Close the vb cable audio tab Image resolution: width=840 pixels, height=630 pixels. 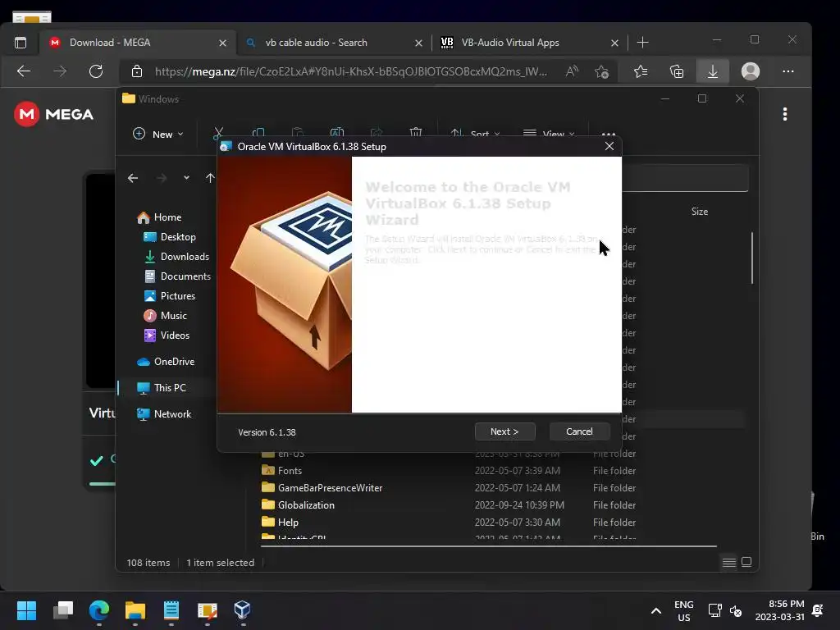pyautogui.click(x=418, y=43)
